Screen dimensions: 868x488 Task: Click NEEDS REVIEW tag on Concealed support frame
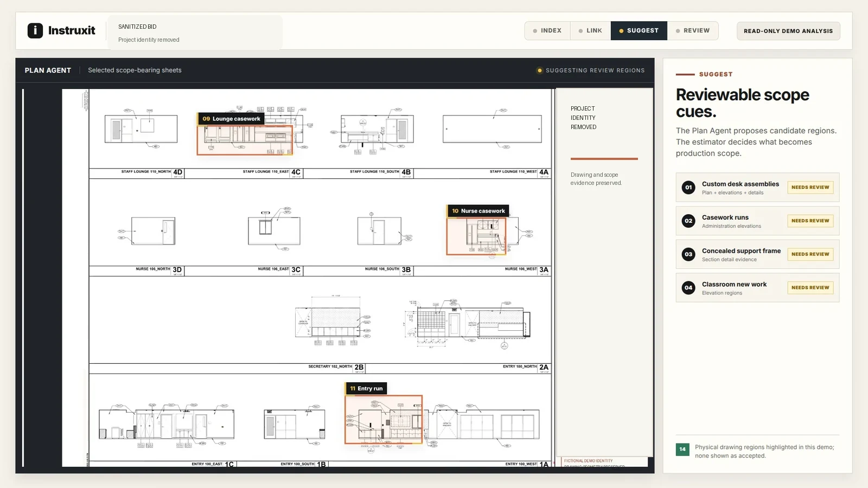pos(810,254)
